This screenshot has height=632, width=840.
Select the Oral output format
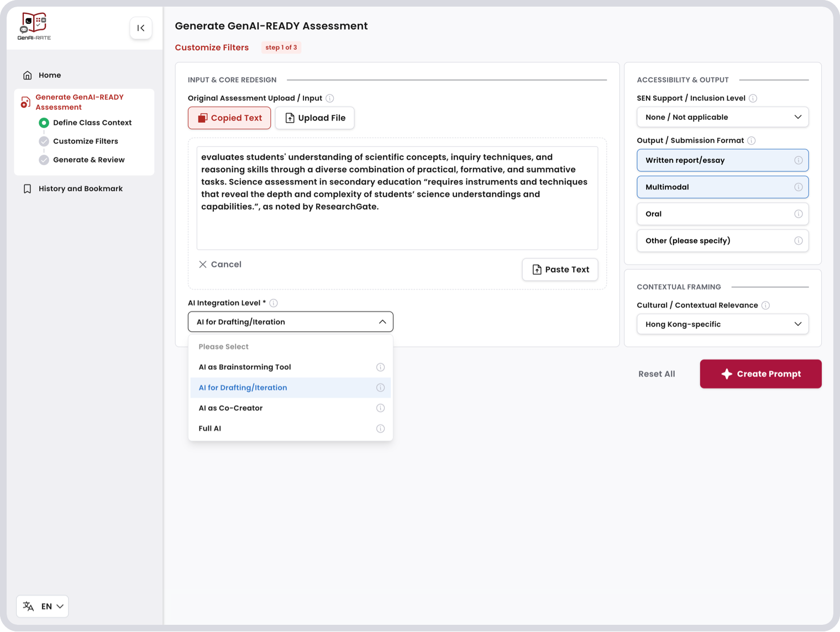point(722,214)
